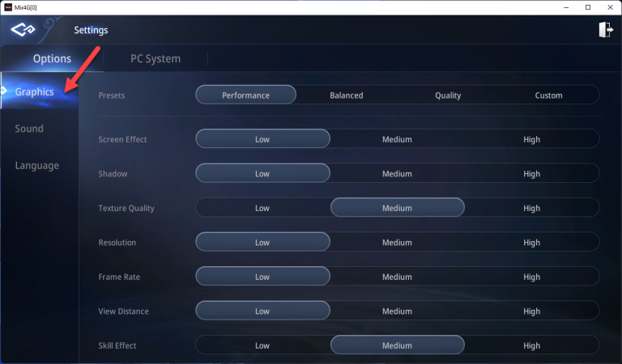The image size is (622, 364).
Task: Set View Distance to Medium
Action: 397,311
